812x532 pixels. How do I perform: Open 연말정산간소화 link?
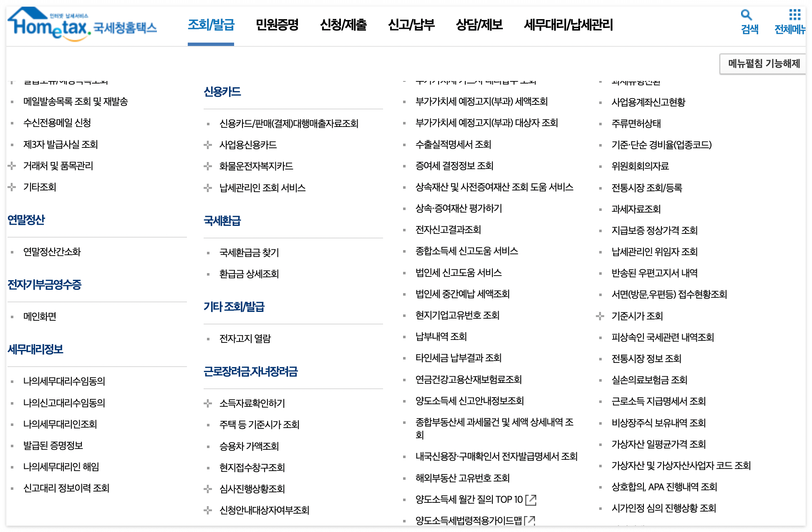52,252
